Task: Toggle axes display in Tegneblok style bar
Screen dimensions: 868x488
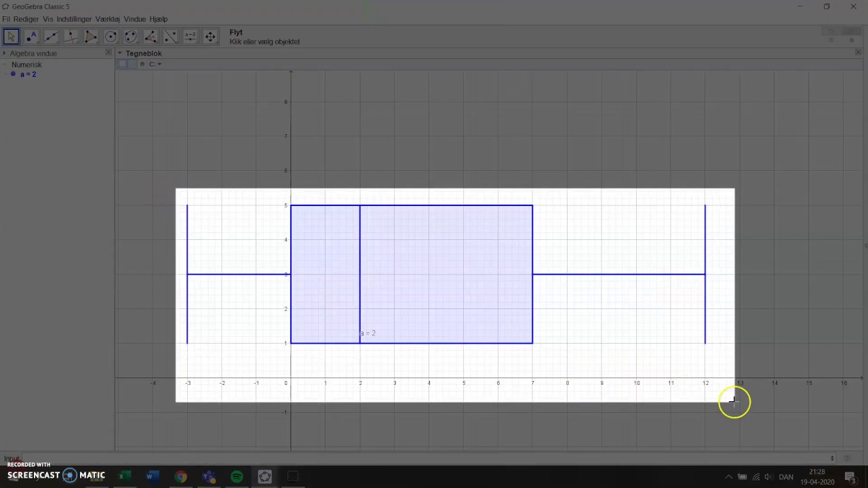Action: pos(123,64)
